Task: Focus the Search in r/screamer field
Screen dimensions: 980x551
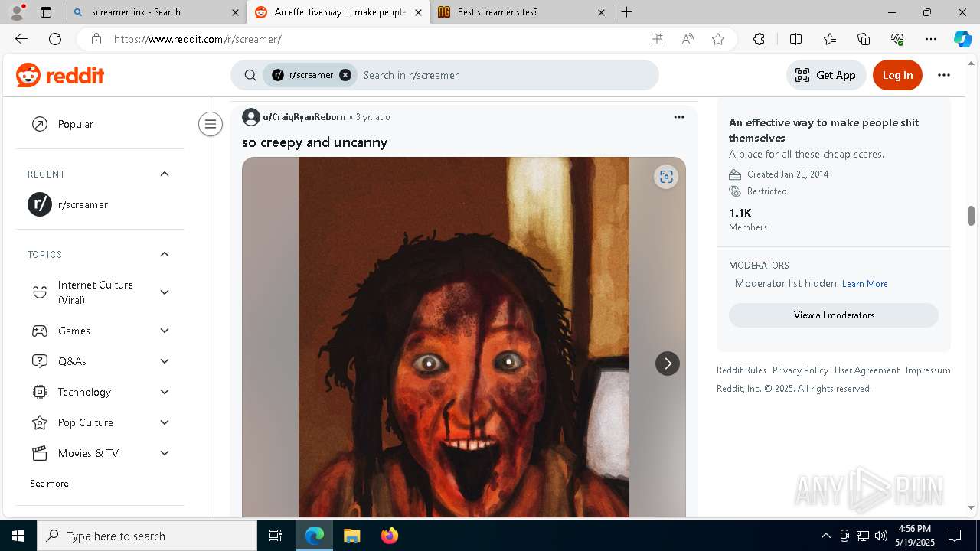Action: pos(505,75)
